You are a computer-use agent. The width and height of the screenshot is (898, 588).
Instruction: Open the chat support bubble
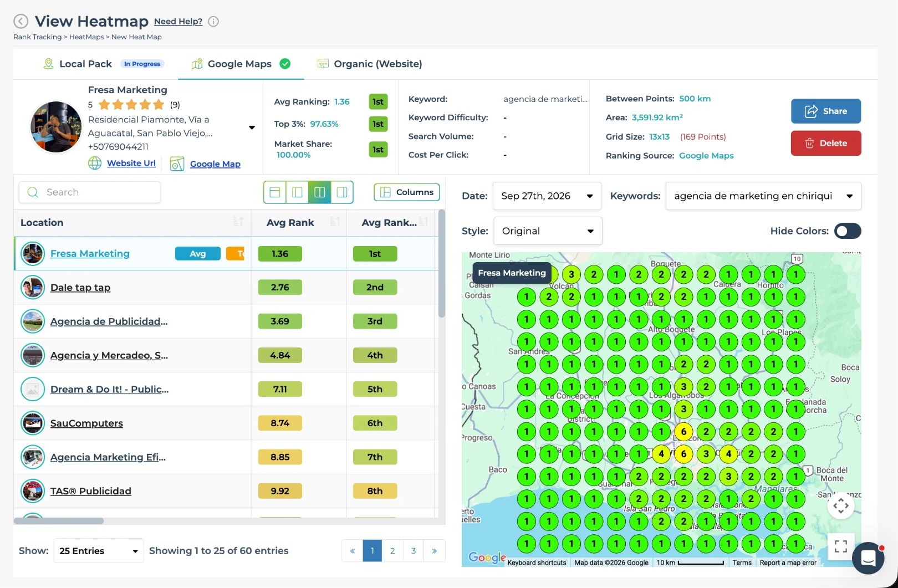click(x=868, y=558)
